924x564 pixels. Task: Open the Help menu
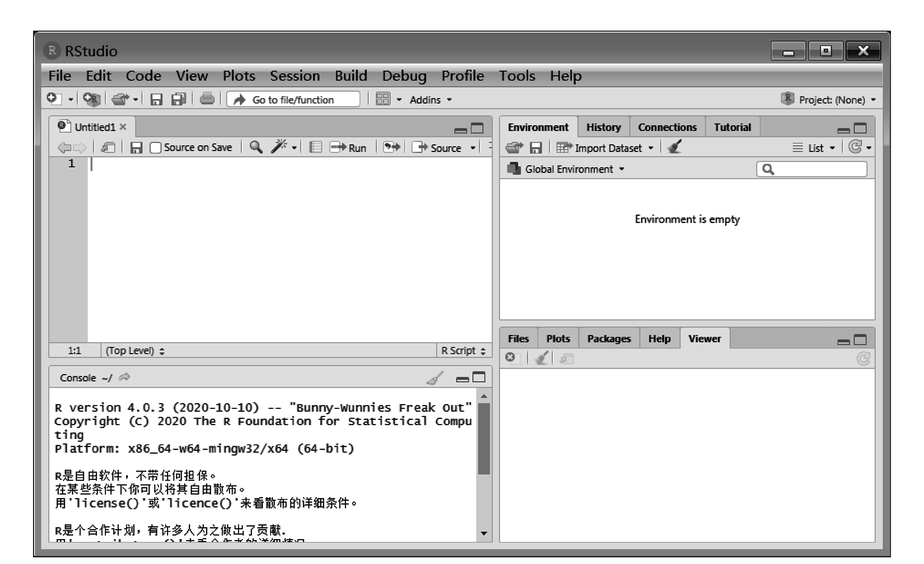click(566, 76)
